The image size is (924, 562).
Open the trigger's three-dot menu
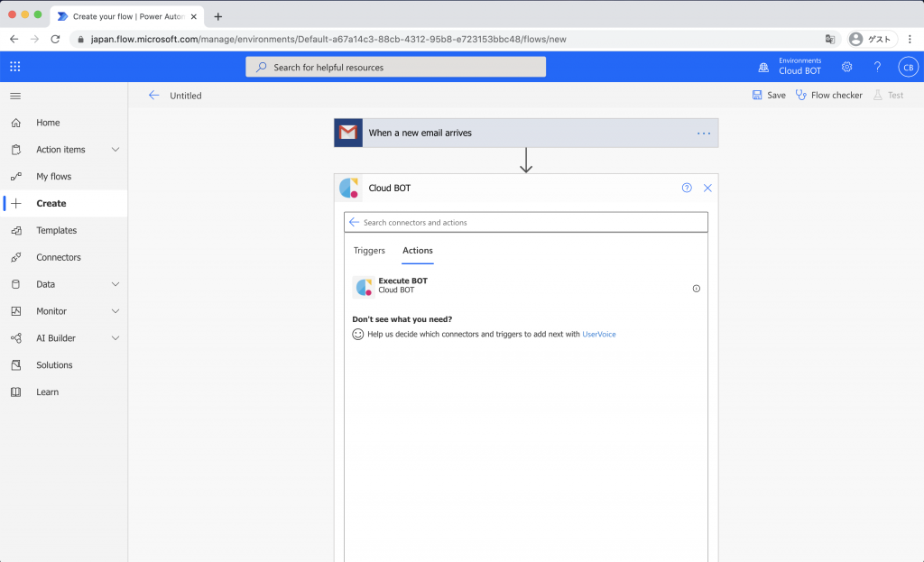tap(704, 134)
